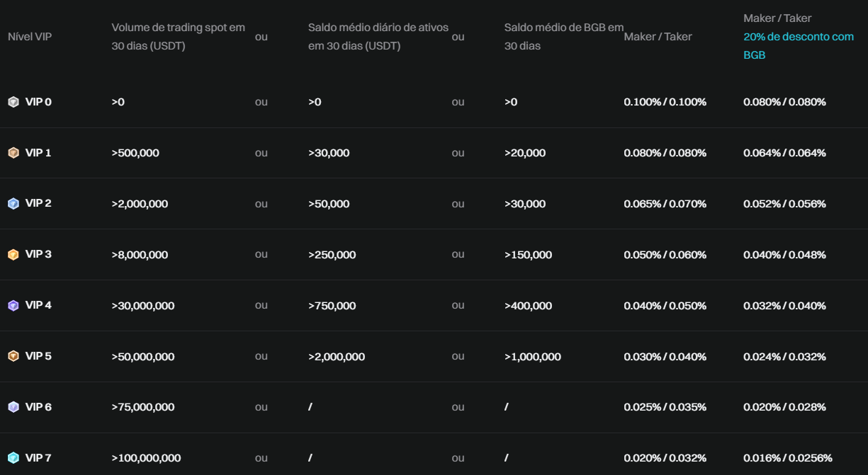The image size is (868, 475).
Task: Click the >1,000,000 BGB balance value
Action: tap(532, 357)
